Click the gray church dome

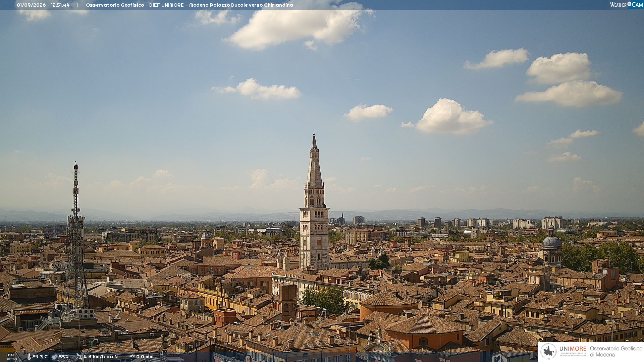552,241
